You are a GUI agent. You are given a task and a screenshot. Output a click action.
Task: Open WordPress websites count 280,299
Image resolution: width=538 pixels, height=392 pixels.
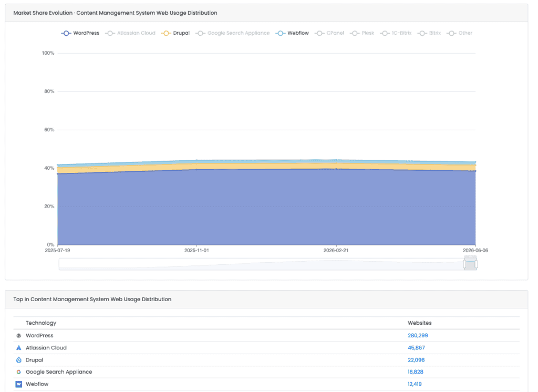(418, 336)
